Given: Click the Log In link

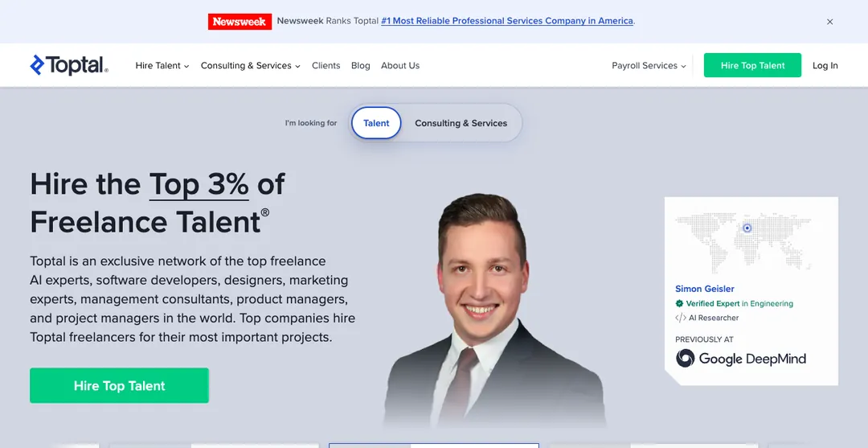Looking at the screenshot, I should coord(825,65).
